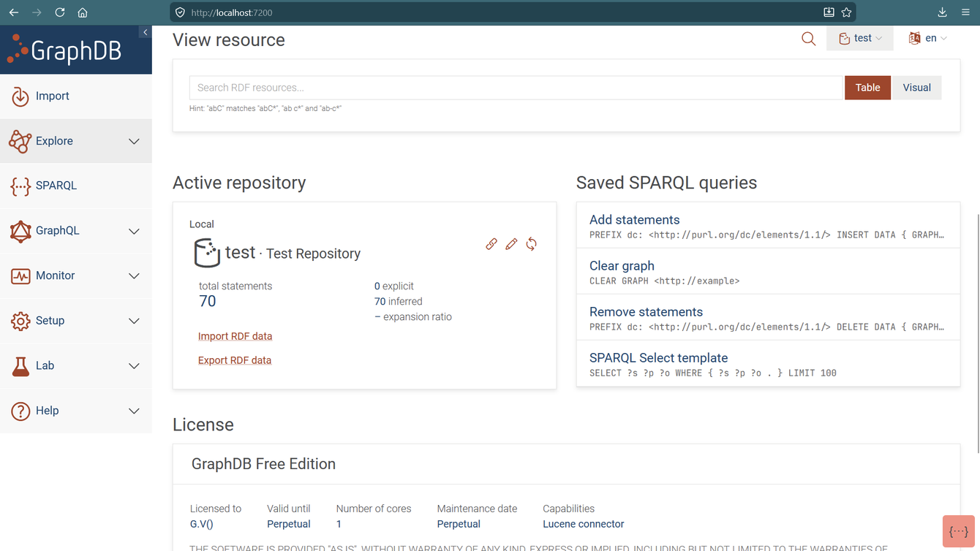This screenshot has height=551, width=980.
Task: Click the Explore menu label
Action: tap(54, 141)
